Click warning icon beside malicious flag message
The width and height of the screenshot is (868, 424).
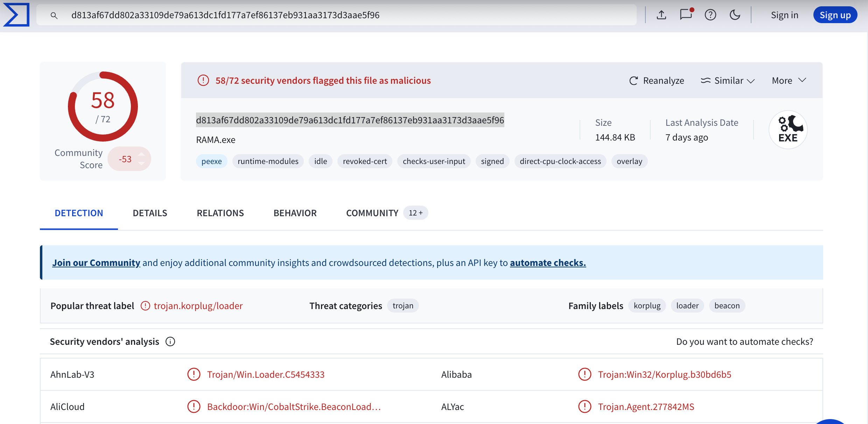pyautogui.click(x=203, y=80)
